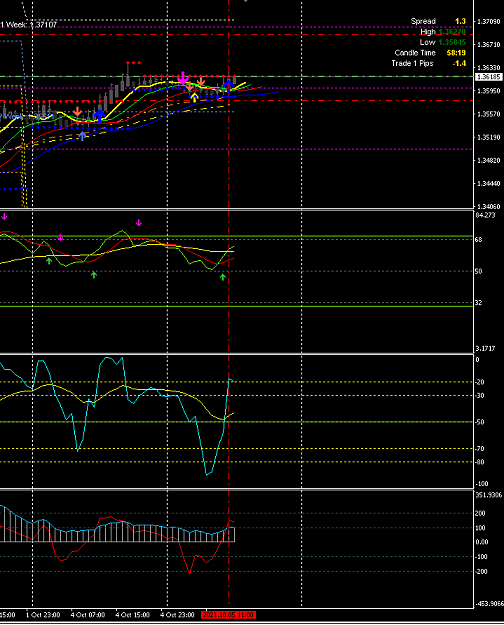Click the large magenta down arrow on price chart
This screenshot has height=625, width=504.
[x=183, y=78]
